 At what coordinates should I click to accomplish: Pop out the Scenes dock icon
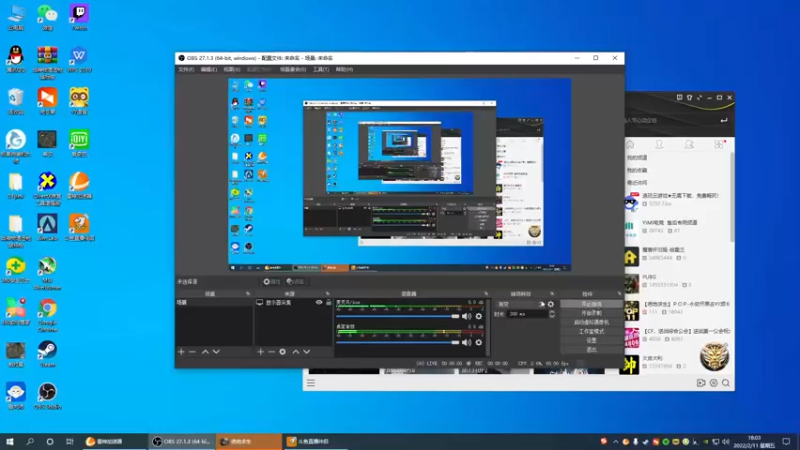[248, 294]
